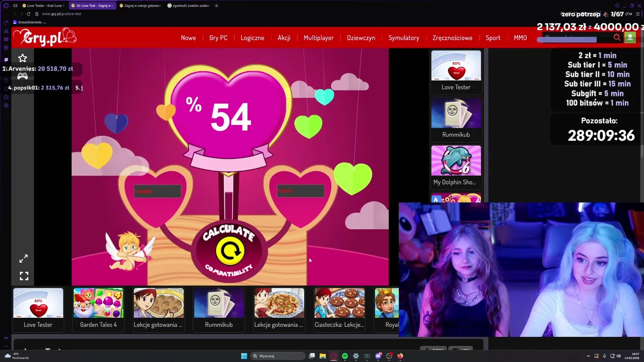644x362 pixels.
Task: Switch to zgodność znaków zodiaku tab
Action: click(x=189, y=6)
